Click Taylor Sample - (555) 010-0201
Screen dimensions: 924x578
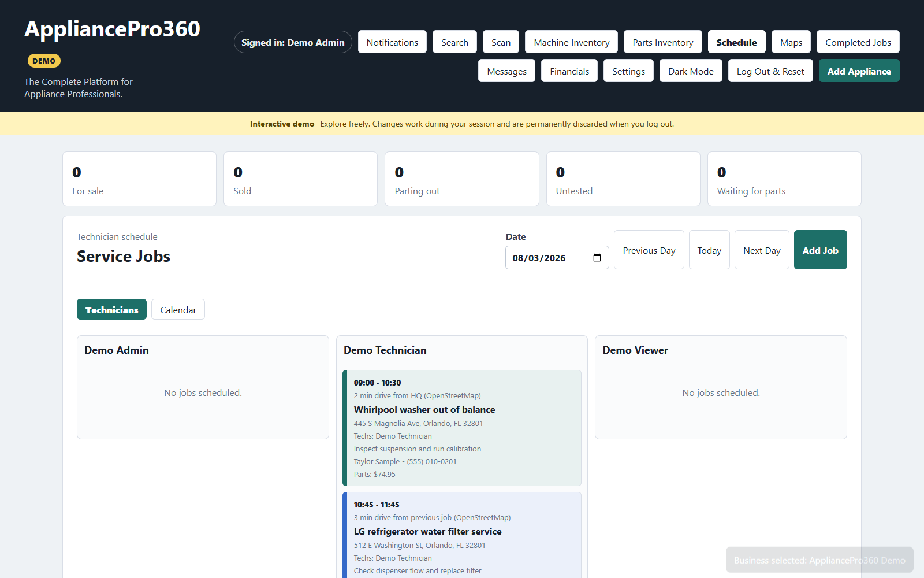(x=405, y=461)
